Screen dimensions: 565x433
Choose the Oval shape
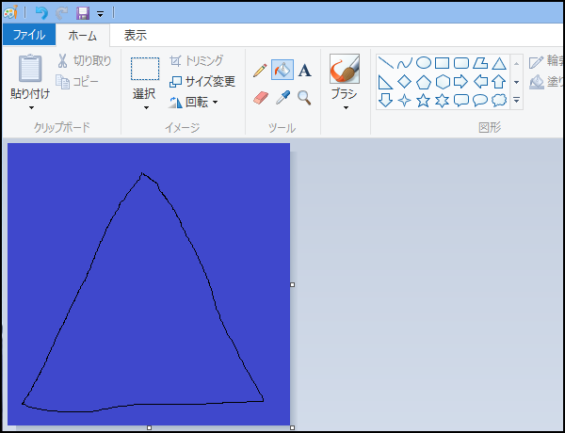(x=423, y=63)
